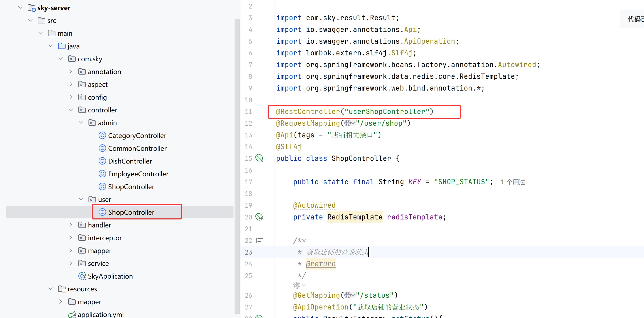Collapse the sky-server module node
The image size is (644, 318).
pyautogui.click(x=20, y=8)
